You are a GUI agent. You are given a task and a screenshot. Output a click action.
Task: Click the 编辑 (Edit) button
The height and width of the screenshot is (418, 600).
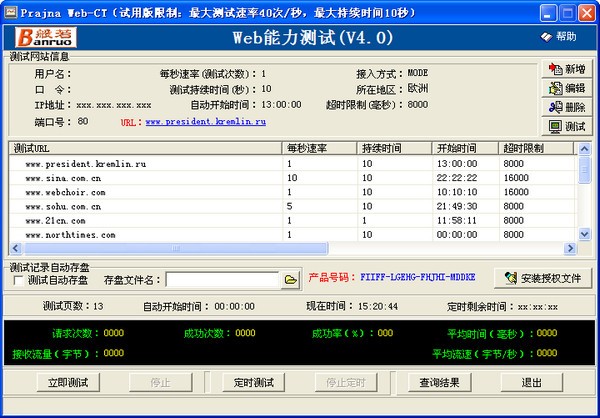pyautogui.click(x=567, y=88)
